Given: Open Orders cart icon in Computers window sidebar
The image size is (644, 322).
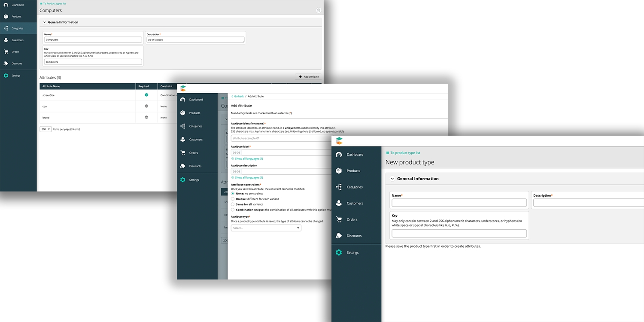Looking at the screenshot, I should [x=6, y=52].
